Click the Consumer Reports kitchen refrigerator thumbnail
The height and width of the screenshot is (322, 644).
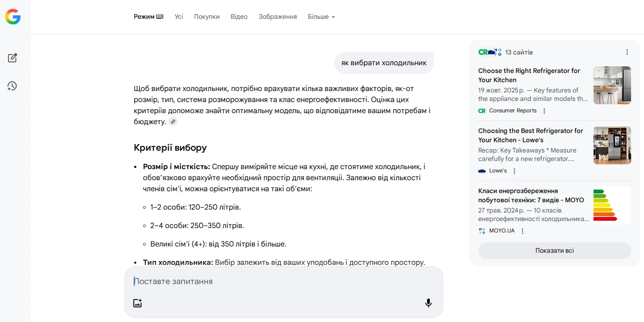612,85
